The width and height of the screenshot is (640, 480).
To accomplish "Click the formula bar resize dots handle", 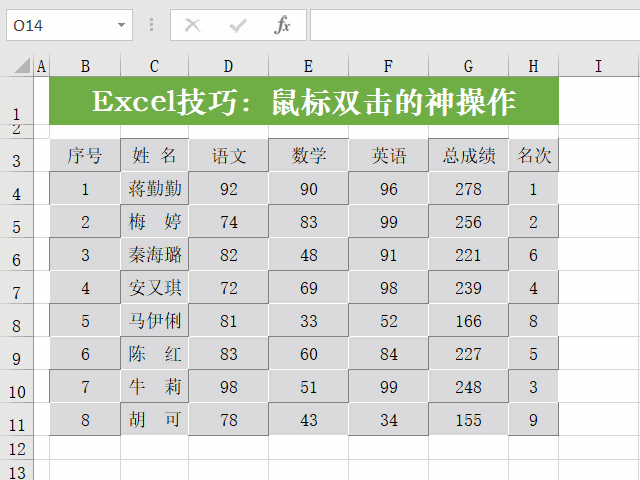I will 151,25.
